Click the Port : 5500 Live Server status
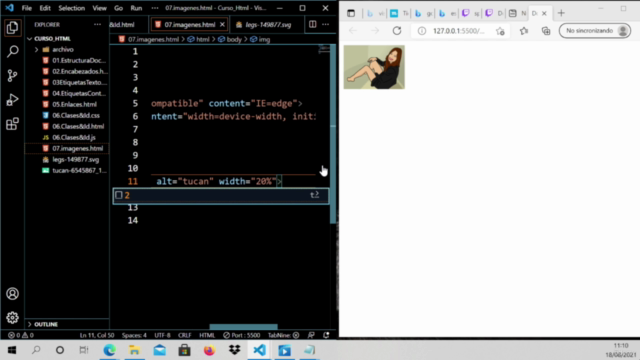The width and height of the screenshot is (640, 360). click(x=242, y=335)
